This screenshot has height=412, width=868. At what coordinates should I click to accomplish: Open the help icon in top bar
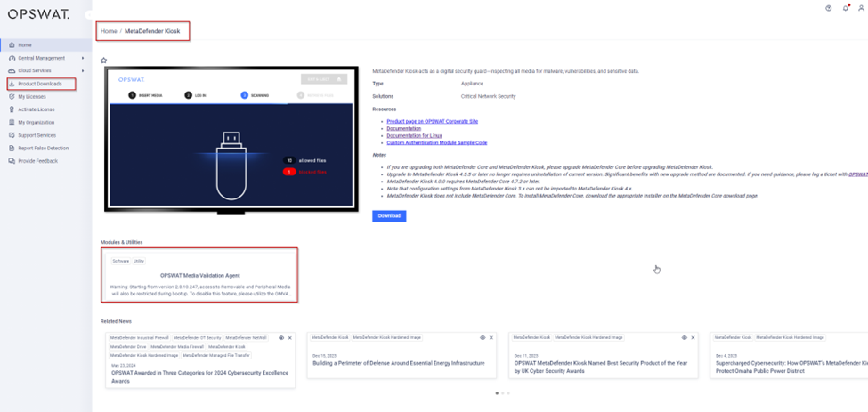click(x=828, y=8)
